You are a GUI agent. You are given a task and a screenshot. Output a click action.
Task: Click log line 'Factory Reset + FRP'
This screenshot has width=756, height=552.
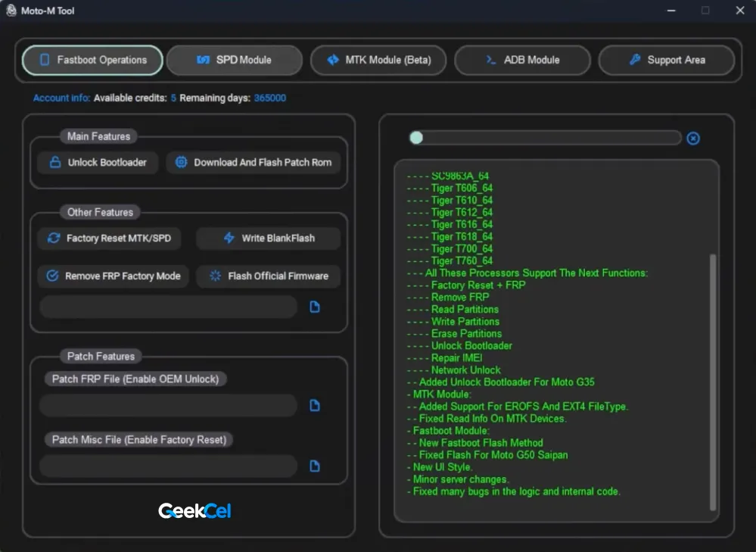coord(478,285)
